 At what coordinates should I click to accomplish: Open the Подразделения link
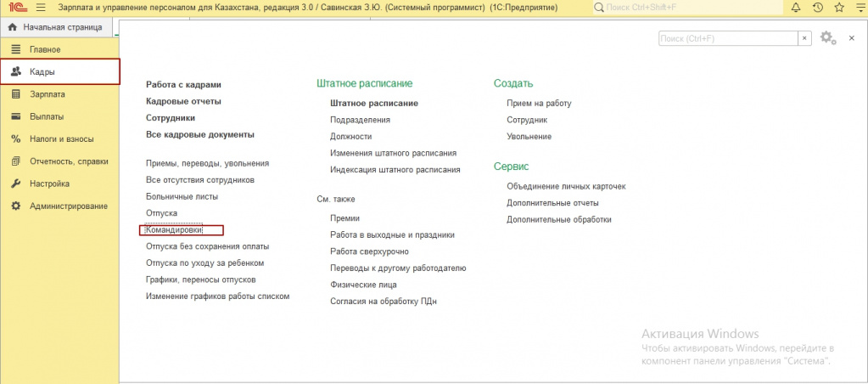360,120
